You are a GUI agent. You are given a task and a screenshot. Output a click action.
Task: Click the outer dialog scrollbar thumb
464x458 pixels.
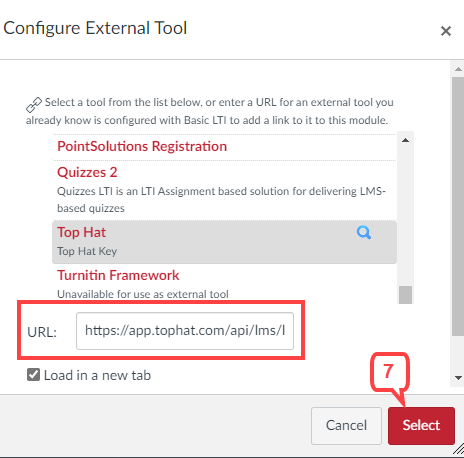tap(458, 206)
